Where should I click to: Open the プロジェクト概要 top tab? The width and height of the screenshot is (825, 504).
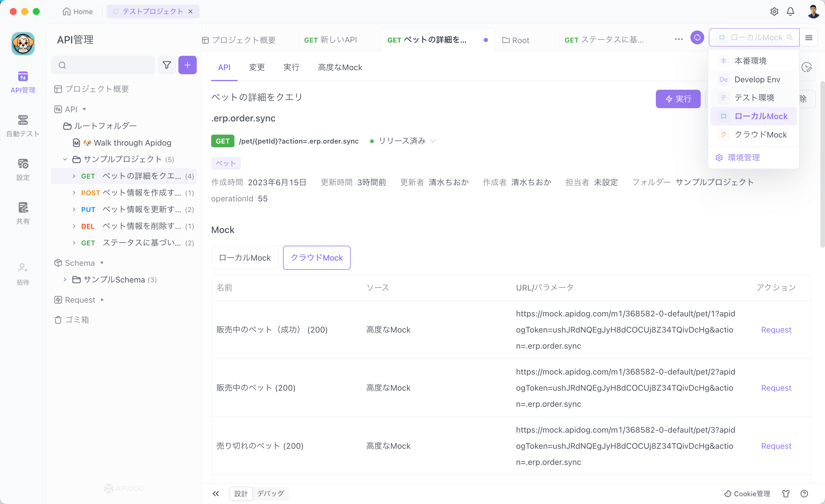click(x=239, y=40)
